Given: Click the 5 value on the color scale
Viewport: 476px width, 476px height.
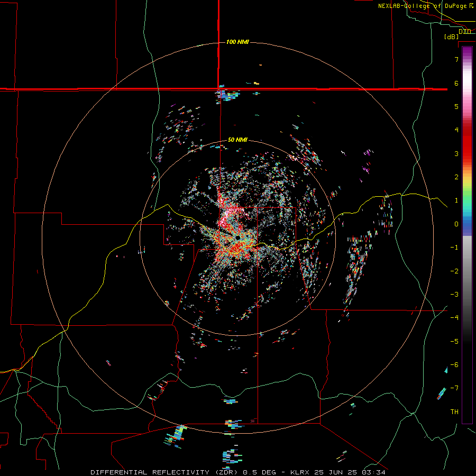Looking at the screenshot, I should coord(456,106).
